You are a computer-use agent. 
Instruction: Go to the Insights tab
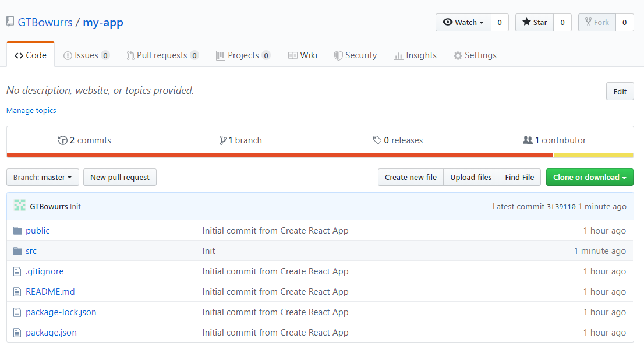coord(415,55)
